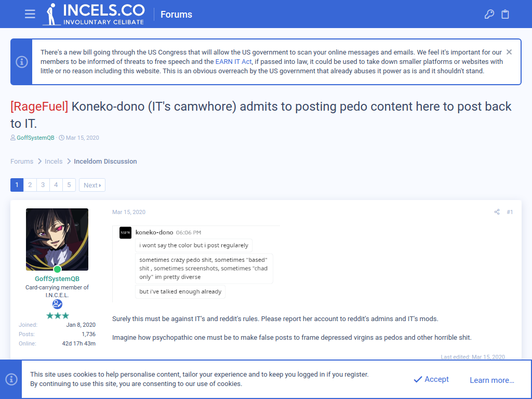532x399 pixels.
Task: Go to page 2 of thread
Action: pos(30,185)
